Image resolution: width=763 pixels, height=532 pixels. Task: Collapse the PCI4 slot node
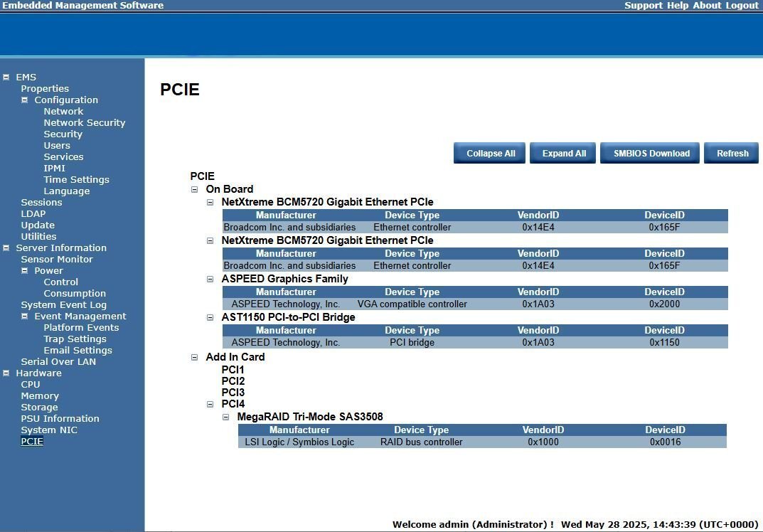coord(210,404)
